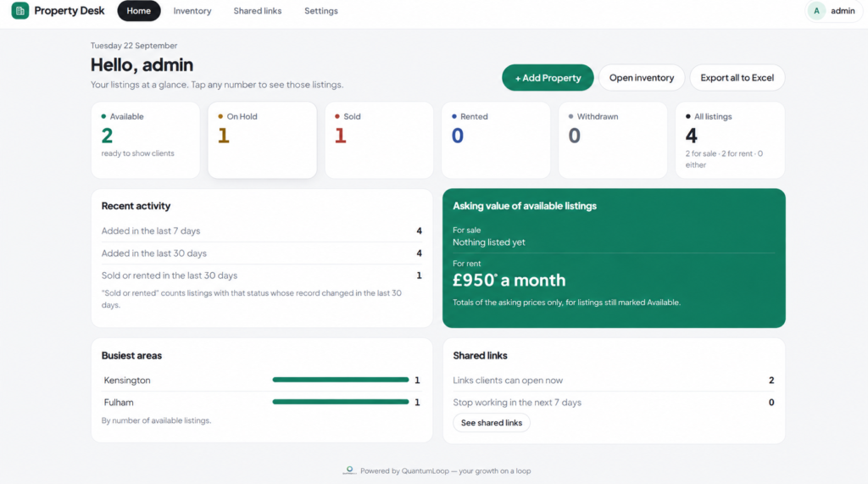This screenshot has height=484, width=868.
Task: Click the 'Hello, admin' greeting
Action: (142, 64)
